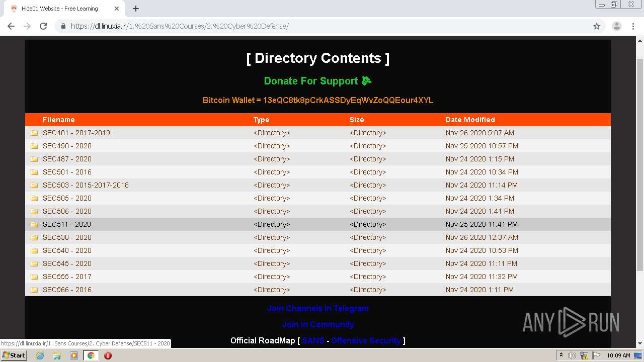The image size is (644, 362).
Task: Click folder icon of SEC487 - 2020
Action: (x=34, y=159)
